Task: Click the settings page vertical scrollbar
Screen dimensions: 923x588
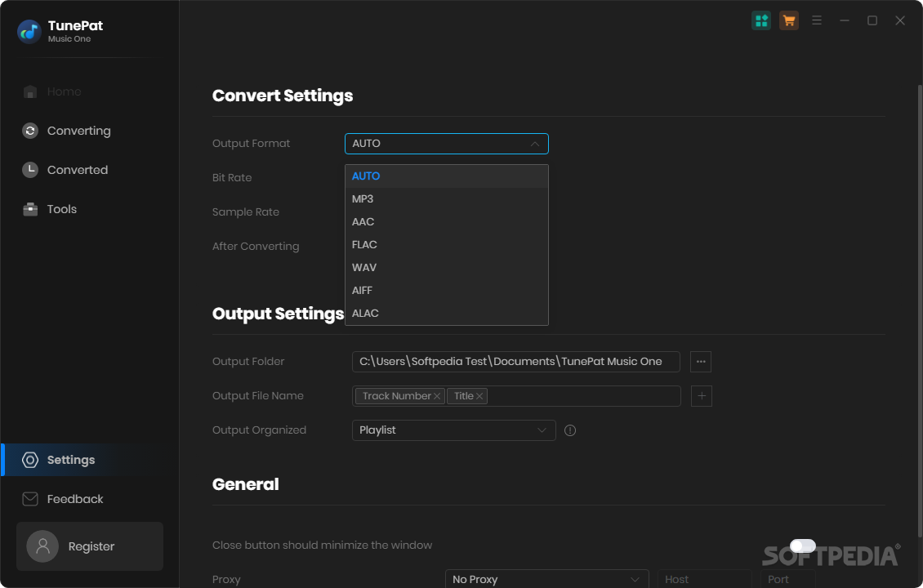Action: click(x=920, y=310)
